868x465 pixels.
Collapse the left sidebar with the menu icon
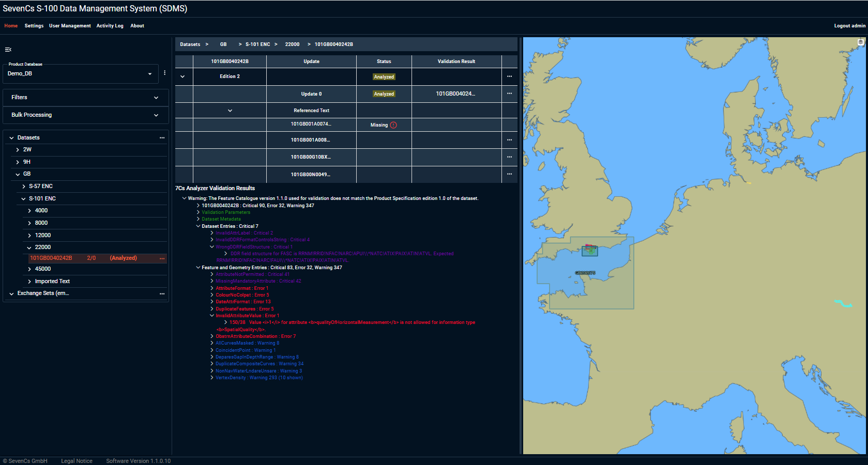point(8,50)
